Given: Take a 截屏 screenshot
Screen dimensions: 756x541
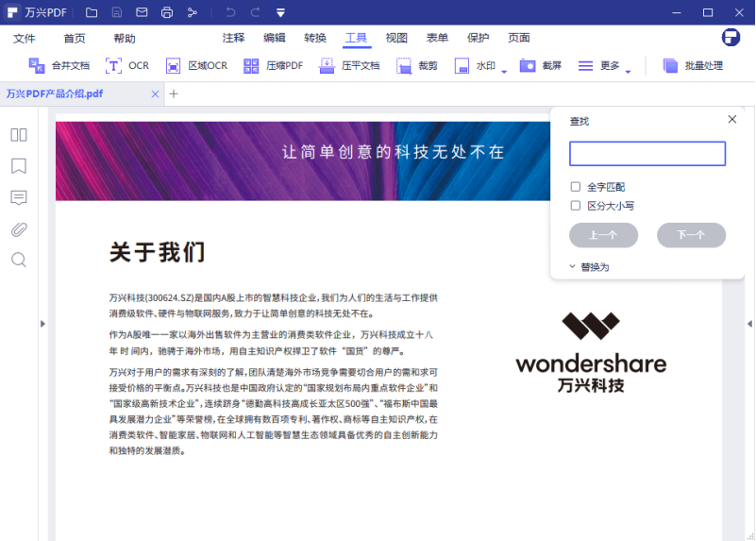Looking at the screenshot, I should 541,65.
